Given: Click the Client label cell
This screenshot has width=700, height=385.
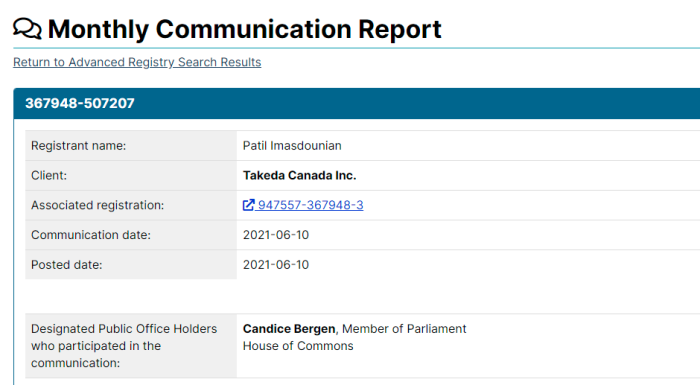Looking at the screenshot, I should [131, 176].
